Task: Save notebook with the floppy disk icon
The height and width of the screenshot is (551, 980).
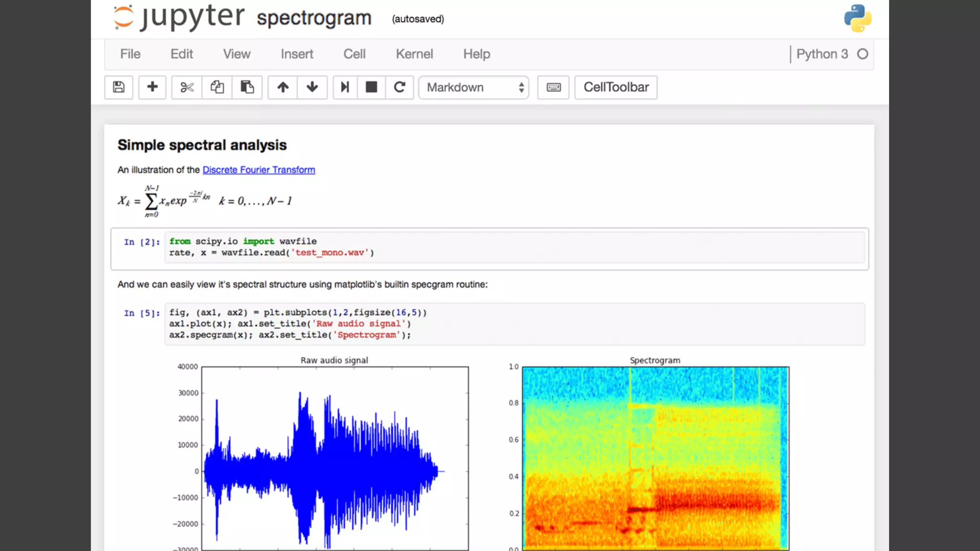Action: (x=119, y=87)
